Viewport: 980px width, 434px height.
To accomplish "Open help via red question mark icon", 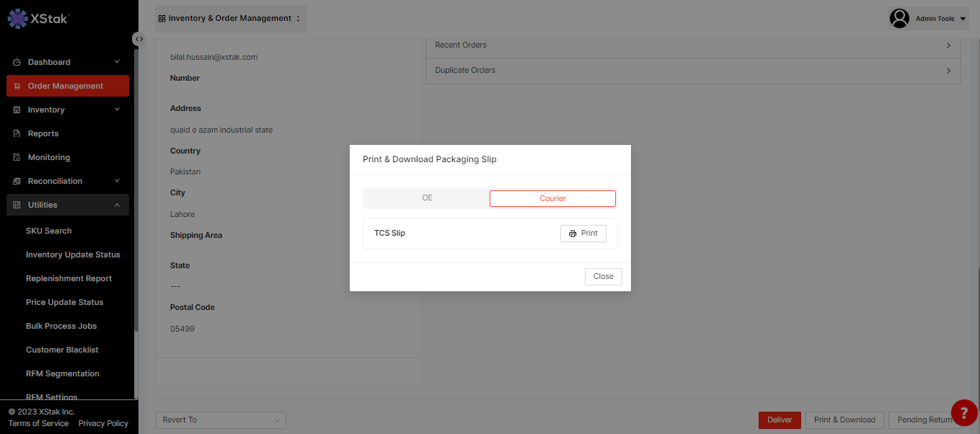I will [x=964, y=412].
